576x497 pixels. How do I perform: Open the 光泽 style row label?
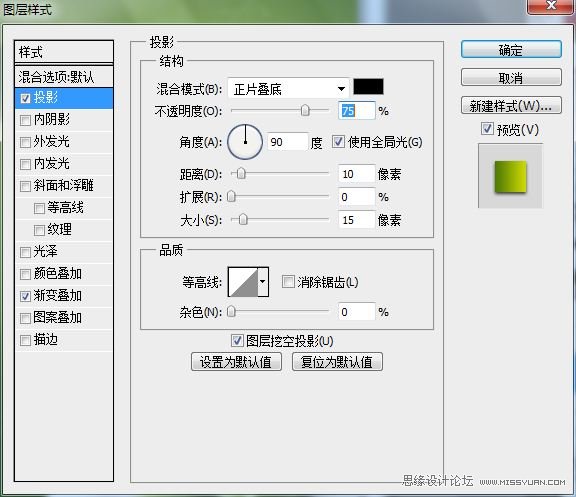pos(46,252)
